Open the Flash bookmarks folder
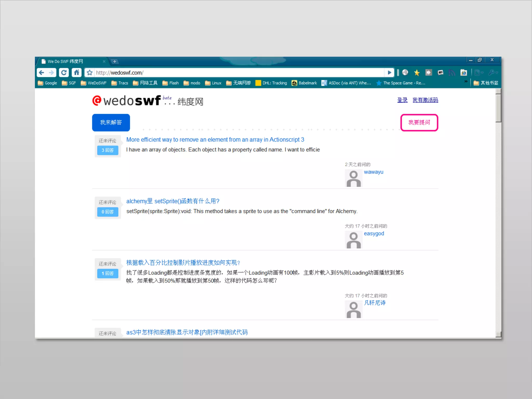 pos(171,83)
